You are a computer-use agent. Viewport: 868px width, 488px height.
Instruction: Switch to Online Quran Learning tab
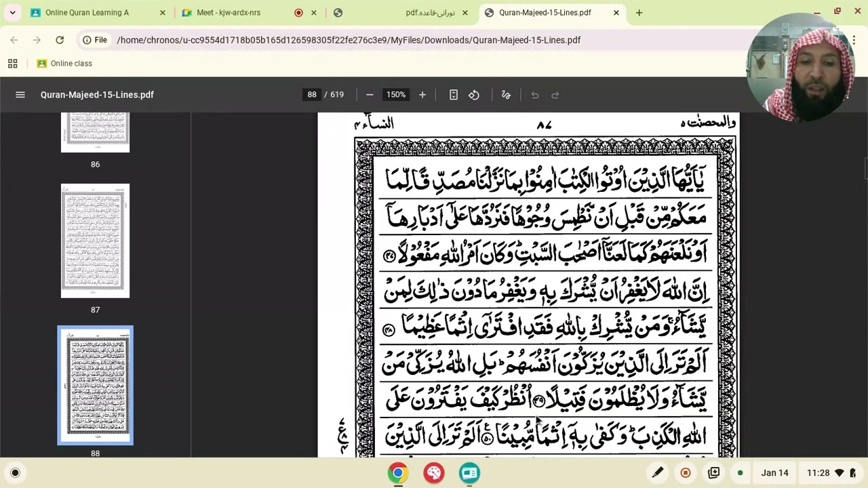tap(87, 12)
